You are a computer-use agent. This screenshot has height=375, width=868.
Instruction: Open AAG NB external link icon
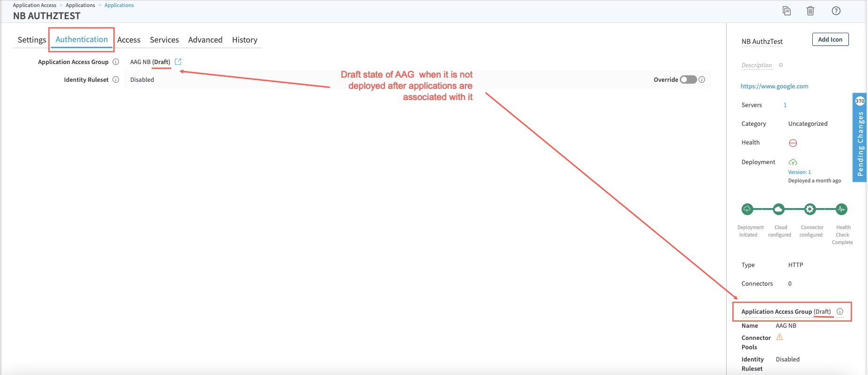point(178,62)
